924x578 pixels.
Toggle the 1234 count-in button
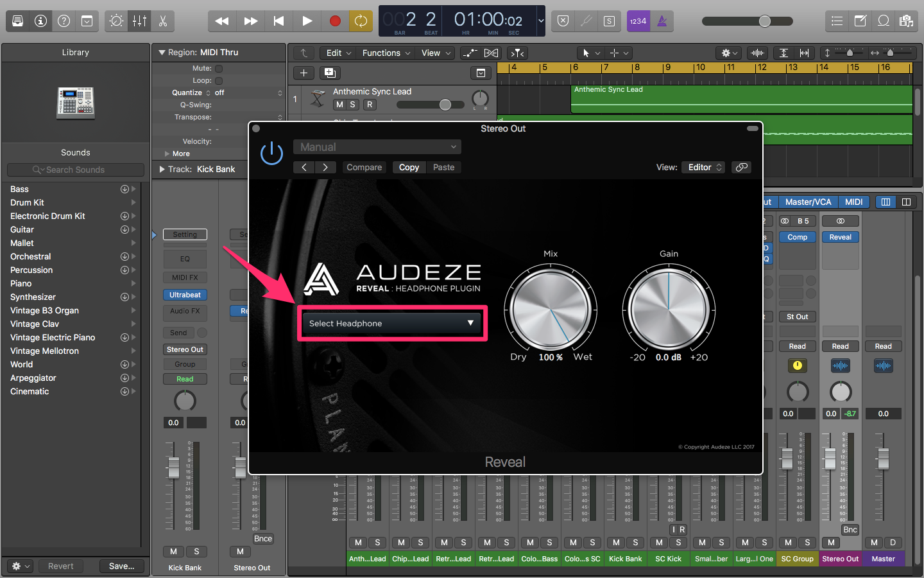tap(638, 21)
